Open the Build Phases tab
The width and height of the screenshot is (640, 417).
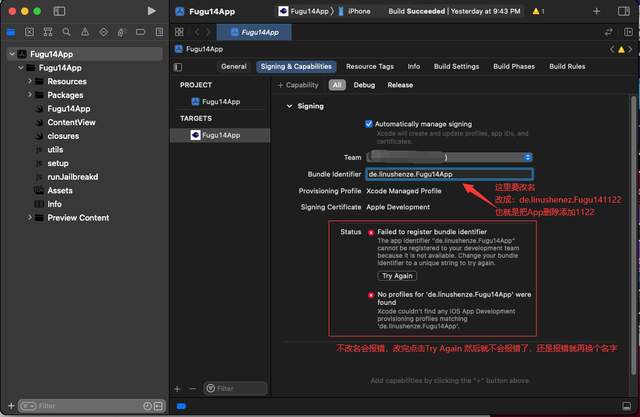tap(514, 67)
